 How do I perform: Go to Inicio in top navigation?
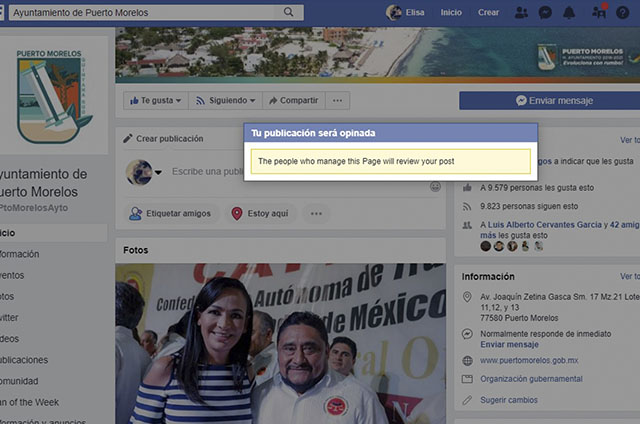click(451, 12)
